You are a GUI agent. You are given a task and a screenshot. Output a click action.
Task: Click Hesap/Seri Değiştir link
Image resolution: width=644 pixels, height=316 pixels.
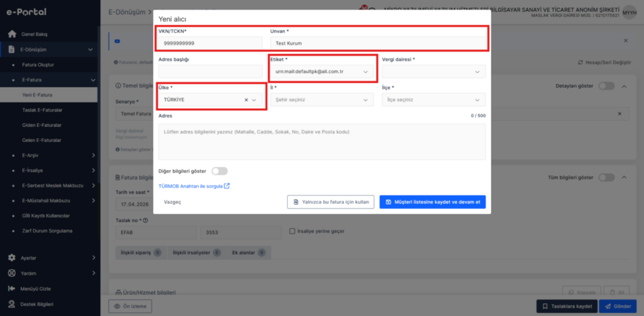point(604,62)
